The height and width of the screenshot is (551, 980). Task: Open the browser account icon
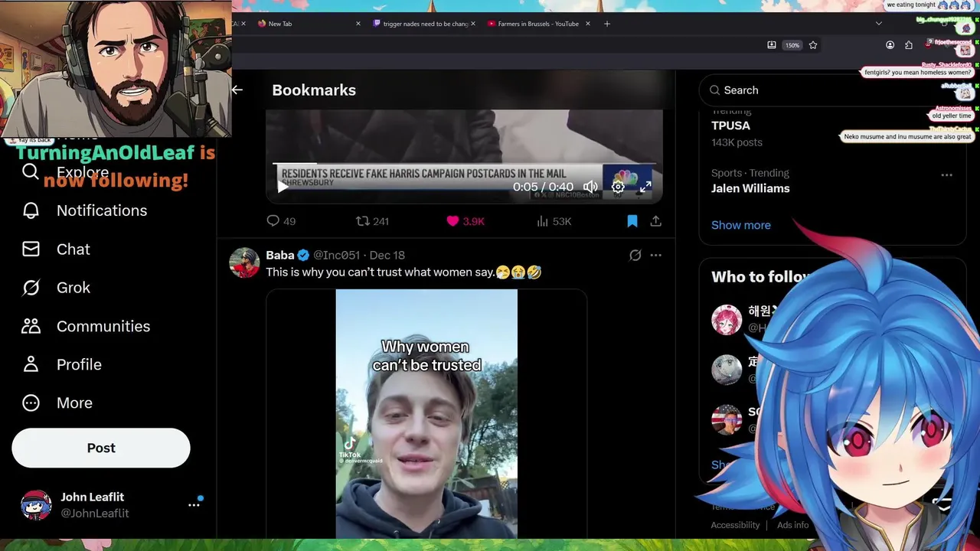pyautogui.click(x=890, y=45)
